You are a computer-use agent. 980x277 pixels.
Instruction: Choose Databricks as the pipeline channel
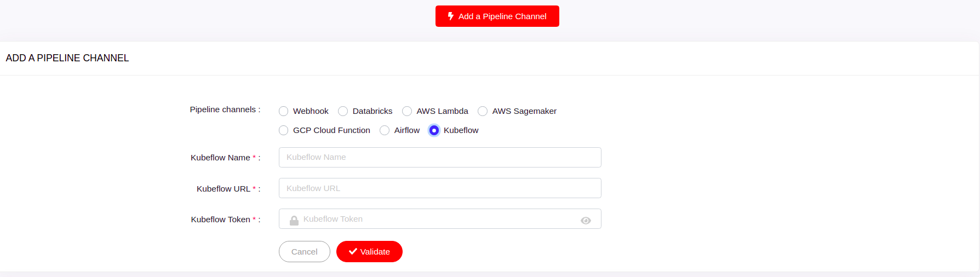pos(343,111)
